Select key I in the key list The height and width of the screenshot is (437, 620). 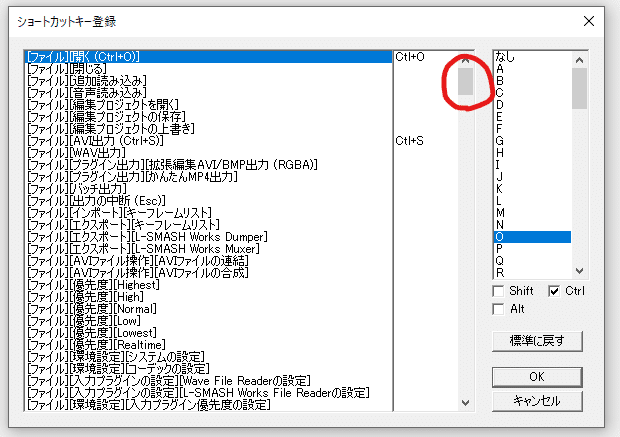click(x=533, y=165)
